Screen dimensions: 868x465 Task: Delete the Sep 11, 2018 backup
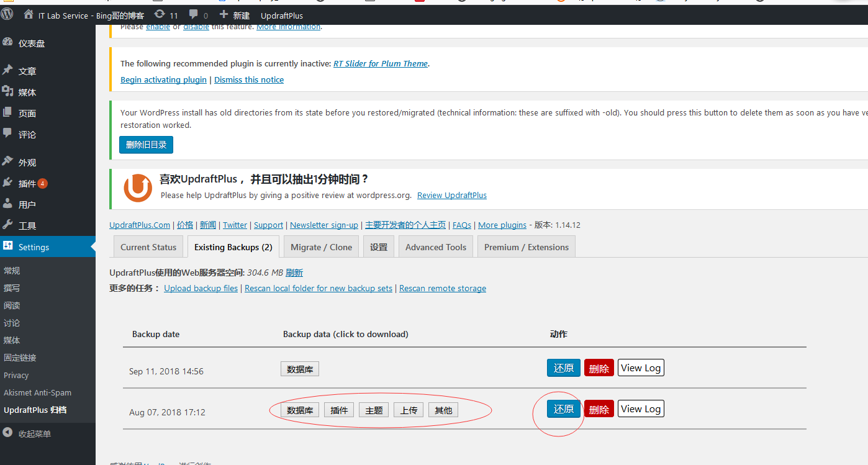click(x=599, y=368)
